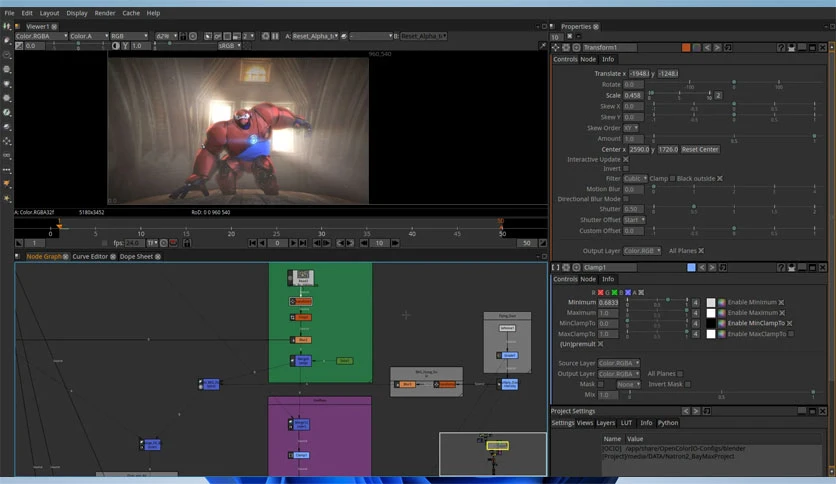
Task: Play forward in the viewer timeline
Action: tap(293, 243)
